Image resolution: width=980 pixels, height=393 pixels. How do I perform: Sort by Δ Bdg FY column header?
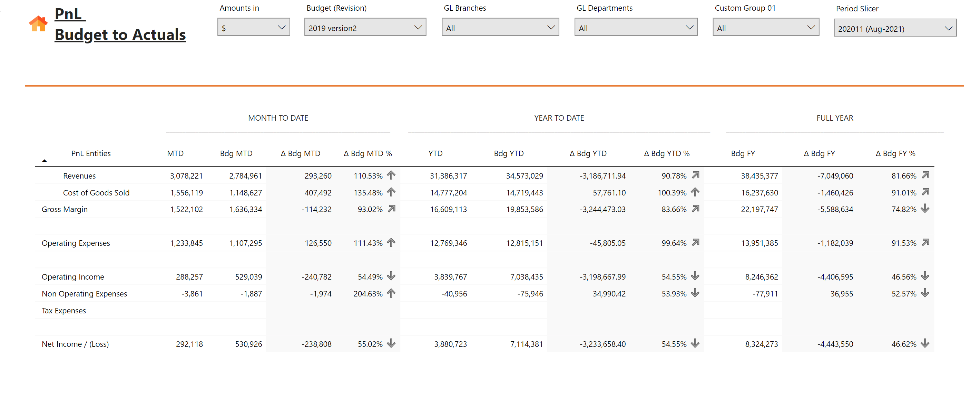(819, 153)
